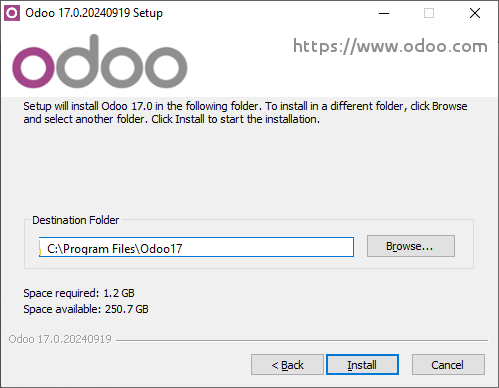The height and width of the screenshot is (388, 499).
Task: Close the Odoo Setup window
Action: point(475,13)
